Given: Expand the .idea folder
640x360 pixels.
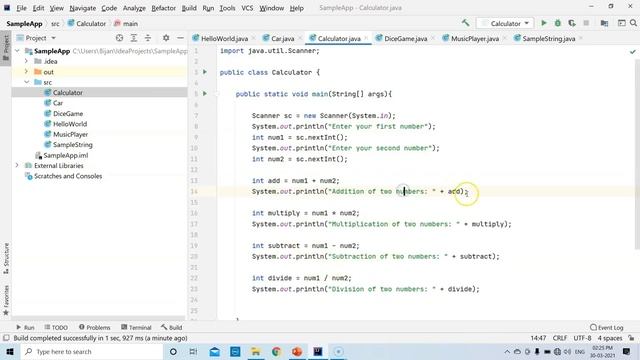Looking at the screenshot, I should [26, 61].
